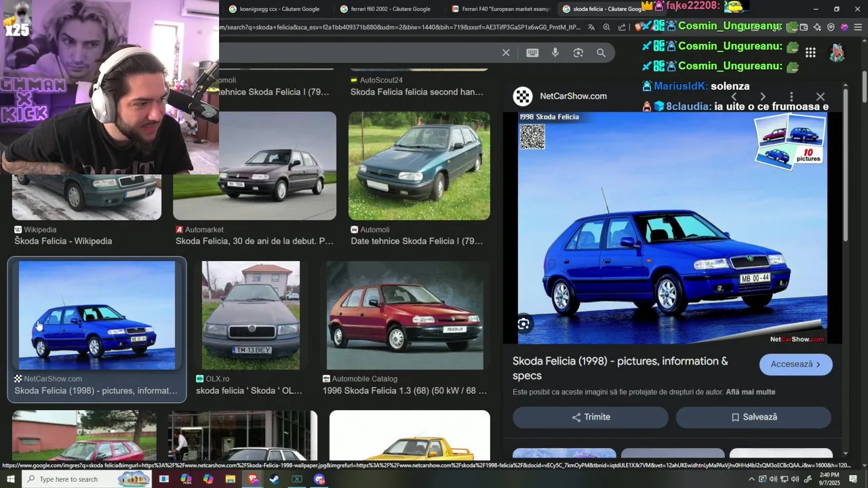Open the Brave VPN shield icon

point(831,28)
